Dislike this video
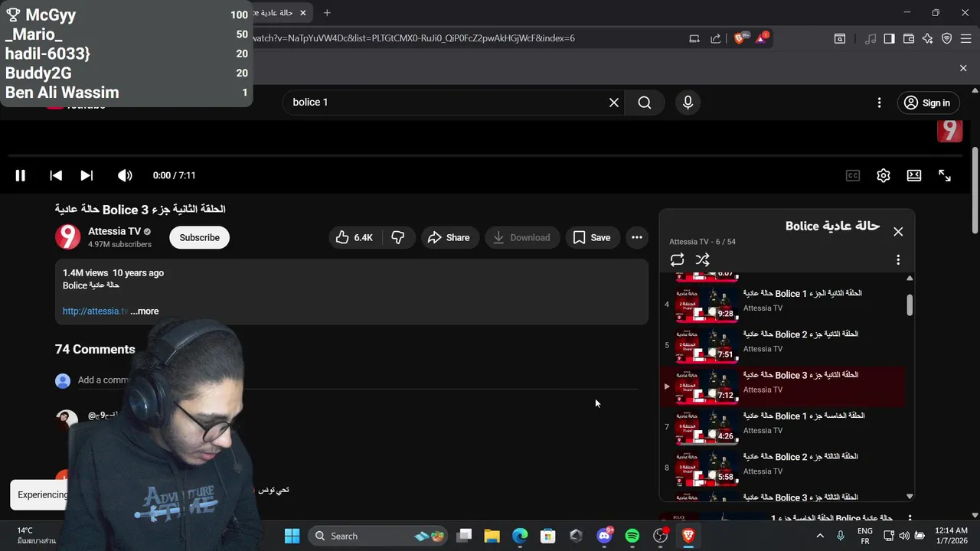 click(x=398, y=237)
